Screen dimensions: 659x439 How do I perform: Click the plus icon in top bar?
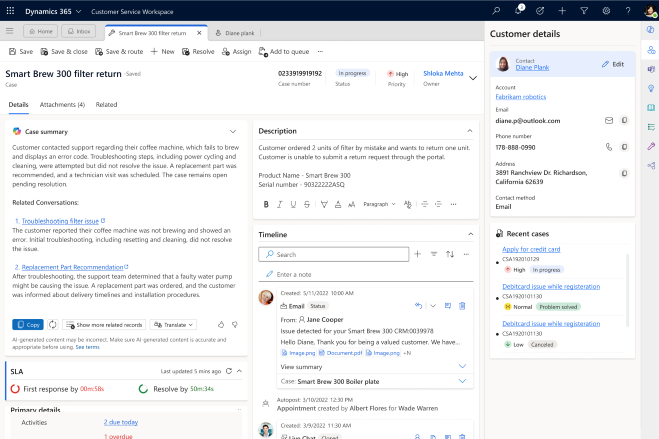pyautogui.click(x=562, y=11)
